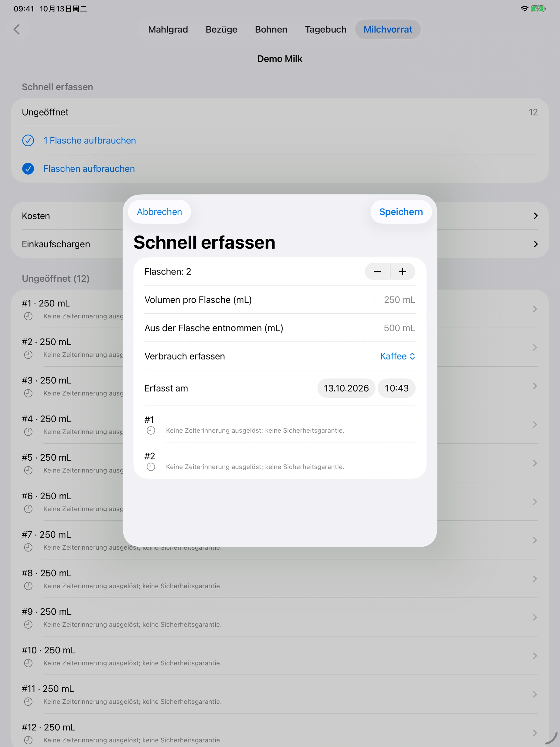The height and width of the screenshot is (747, 560).
Task: Click clock icon in #3 · 250 mL row
Action: pos(28,393)
